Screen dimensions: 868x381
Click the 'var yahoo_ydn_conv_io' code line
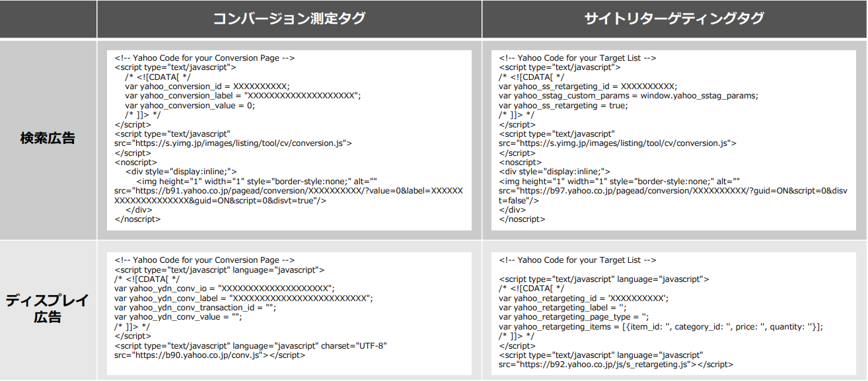225,289
